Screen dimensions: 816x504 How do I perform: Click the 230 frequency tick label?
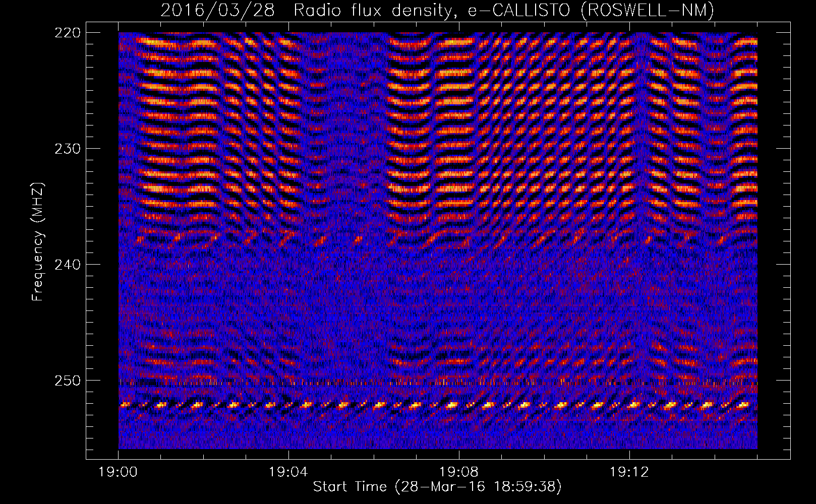(x=67, y=149)
